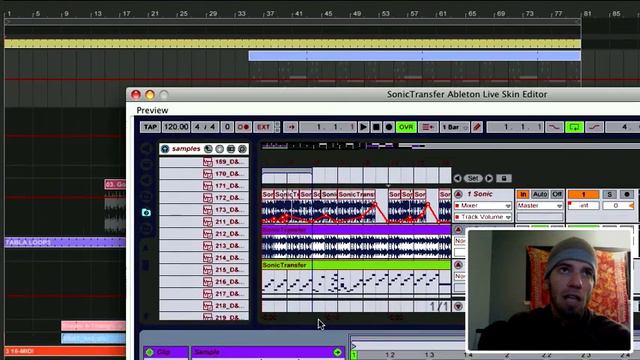Click the TABLA LOOPS track in background window
The width and height of the screenshot is (640, 360).
pos(65,242)
